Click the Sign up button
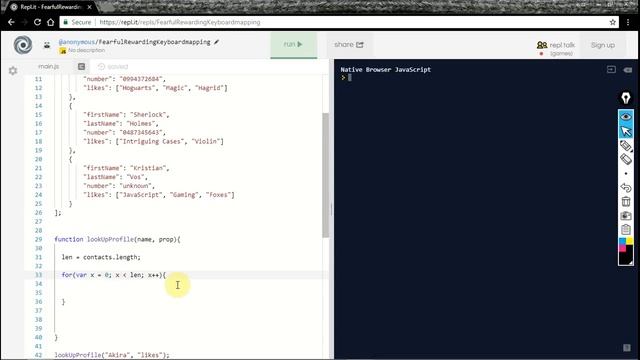This screenshot has width=640, height=360. coord(602,45)
